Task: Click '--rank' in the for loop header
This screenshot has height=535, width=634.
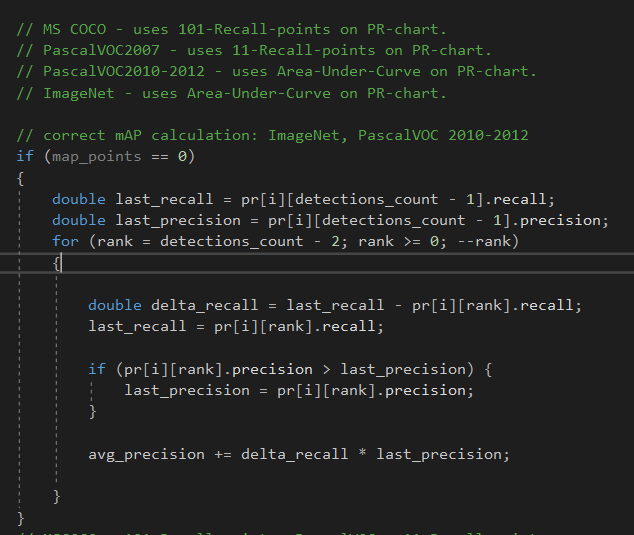Action: (x=484, y=241)
